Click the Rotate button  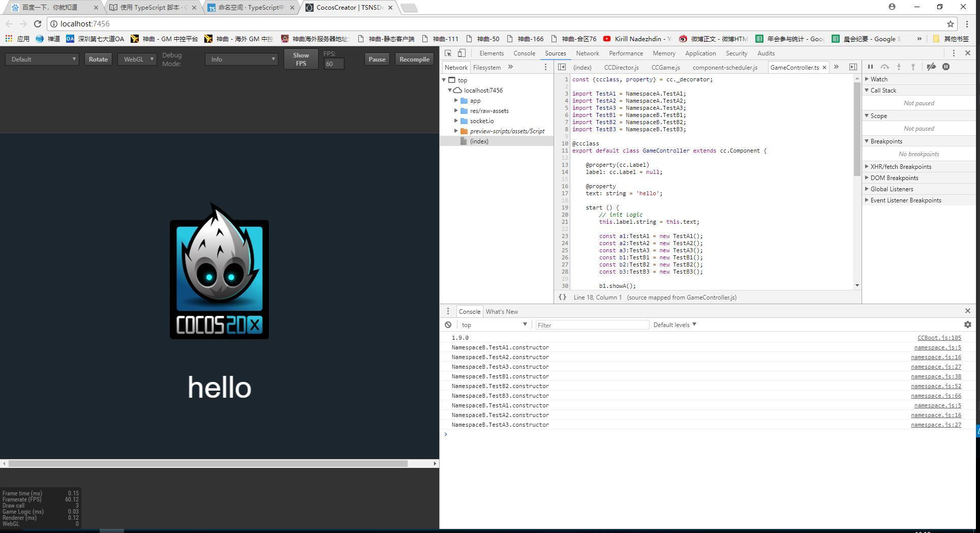click(x=98, y=60)
